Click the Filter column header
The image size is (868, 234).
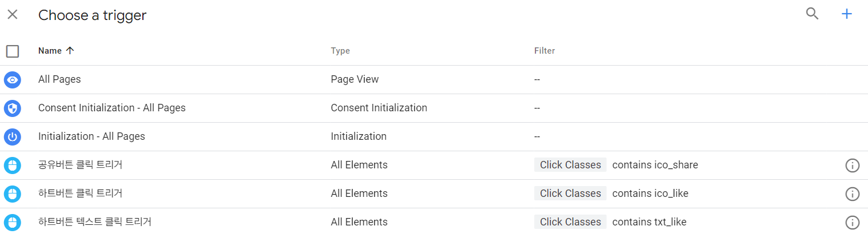tap(545, 51)
